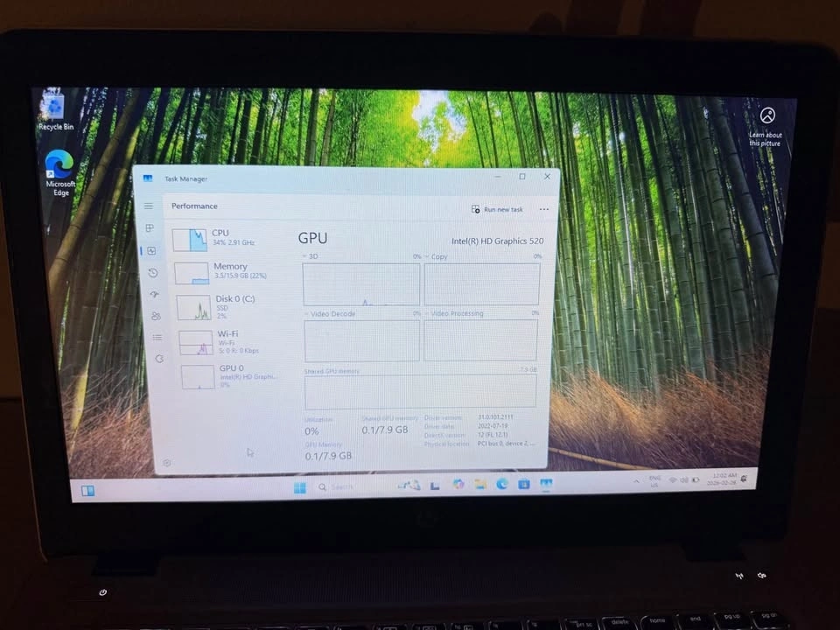
Task: Expand the hamburger navigation menu
Action: click(148, 206)
